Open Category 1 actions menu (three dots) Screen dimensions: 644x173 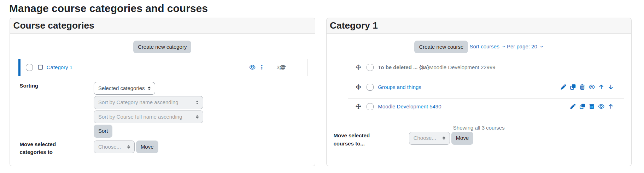pos(262,67)
